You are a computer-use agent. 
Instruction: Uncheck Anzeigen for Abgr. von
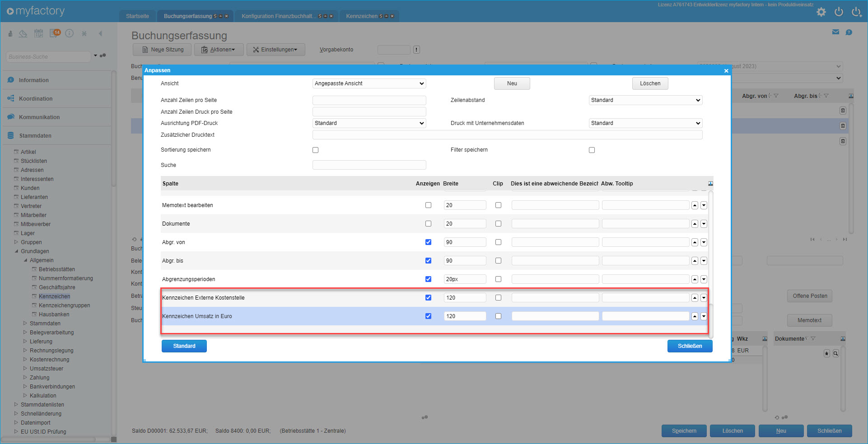428,242
